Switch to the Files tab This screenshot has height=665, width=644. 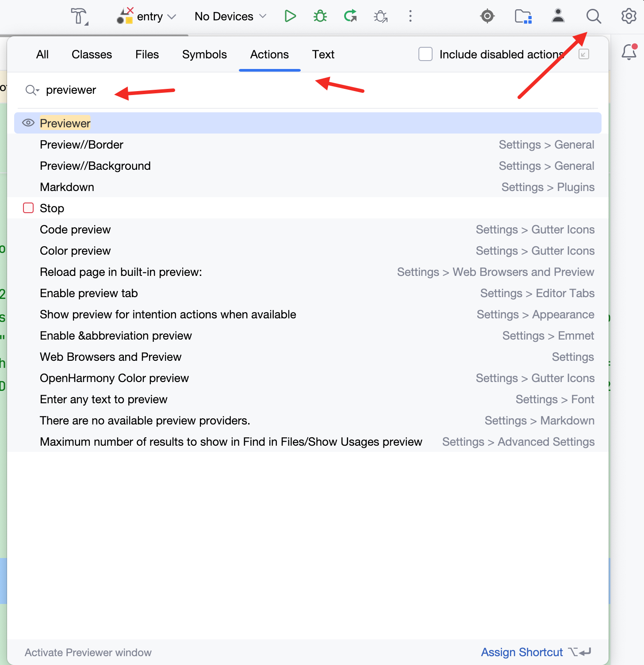[147, 54]
